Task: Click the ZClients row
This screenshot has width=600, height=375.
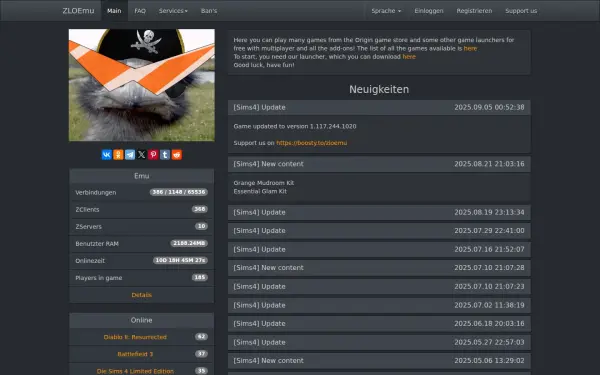Action: click(x=142, y=209)
